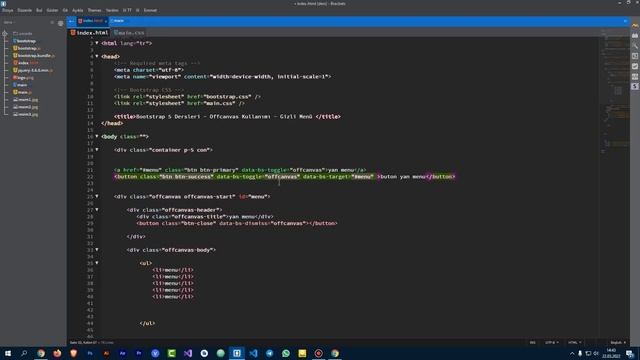The width and height of the screenshot is (640, 360).
Task: Select index.html in the file tree
Action: point(25,63)
